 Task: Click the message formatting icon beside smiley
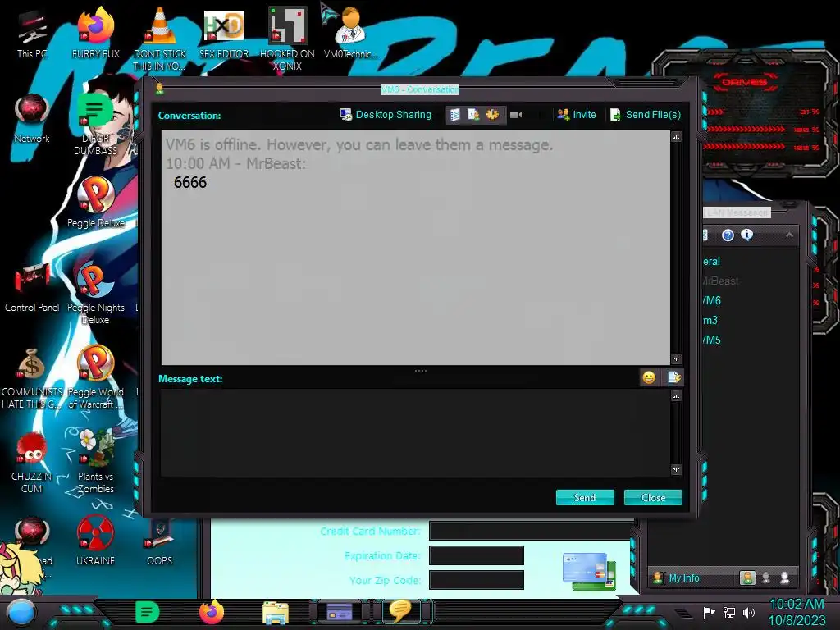674,377
